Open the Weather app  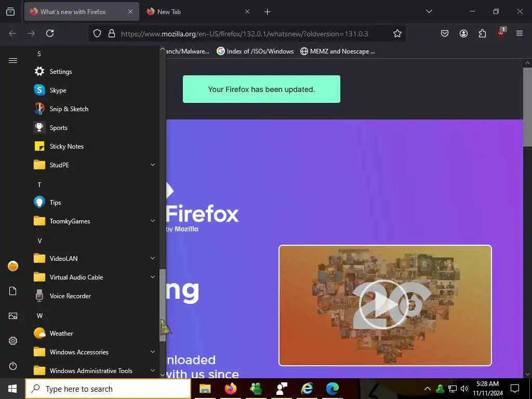point(95,334)
